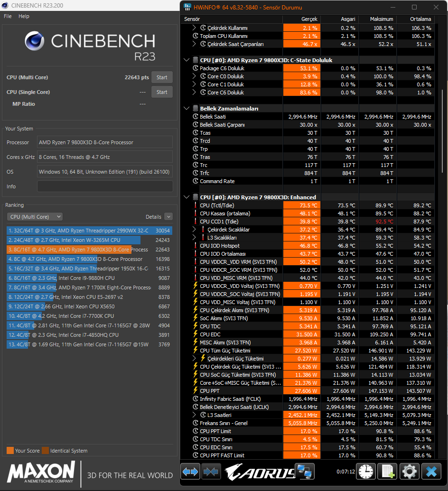Image resolution: width=448 pixels, height=491 pixels.
Task: Click the thermometer icon beside CPU IOD Hotspot
Action: tap(196, 246)
